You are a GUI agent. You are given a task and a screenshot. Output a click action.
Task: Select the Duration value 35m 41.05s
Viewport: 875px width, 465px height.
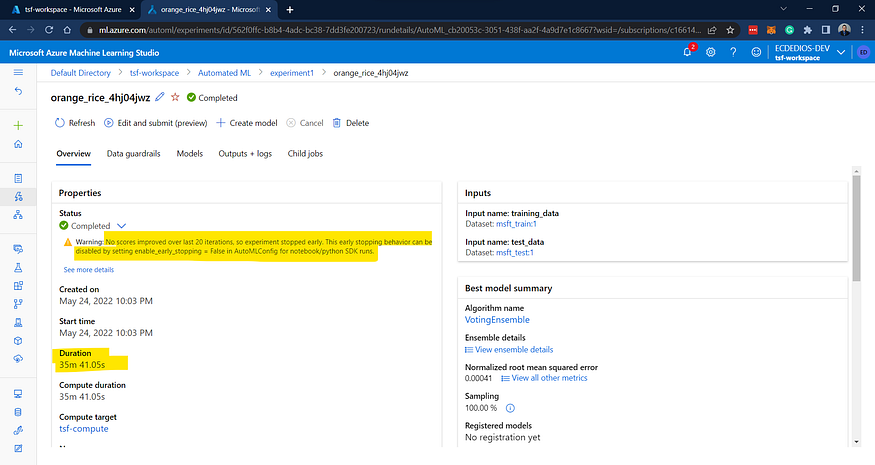[x=82, y=365]
